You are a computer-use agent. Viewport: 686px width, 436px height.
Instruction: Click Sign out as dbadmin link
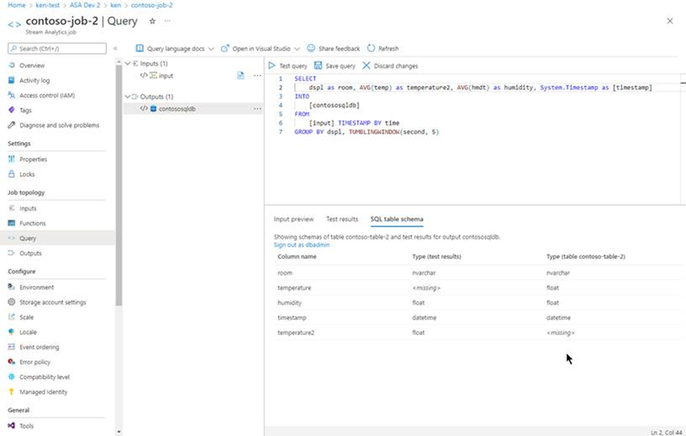(301, 244)
